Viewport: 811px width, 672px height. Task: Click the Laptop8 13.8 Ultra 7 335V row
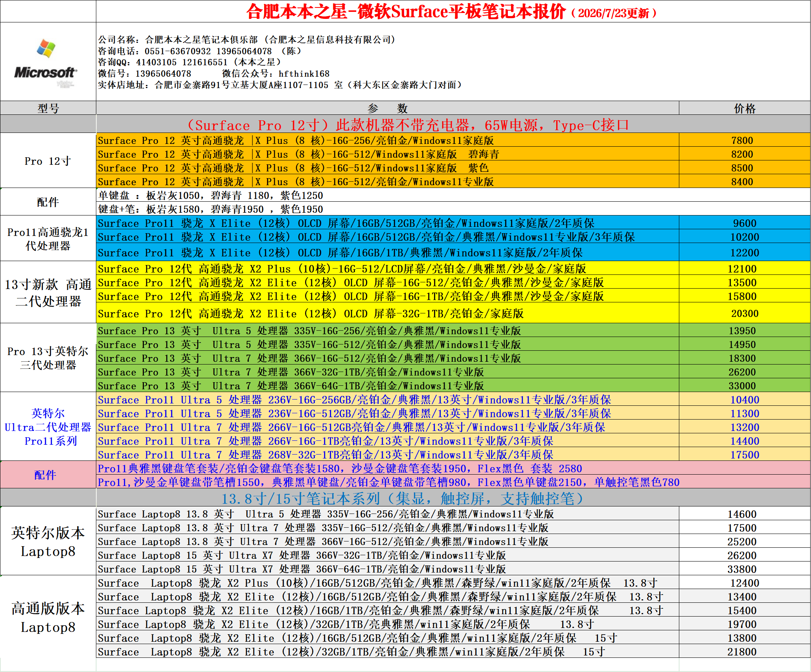click(388, 528)
